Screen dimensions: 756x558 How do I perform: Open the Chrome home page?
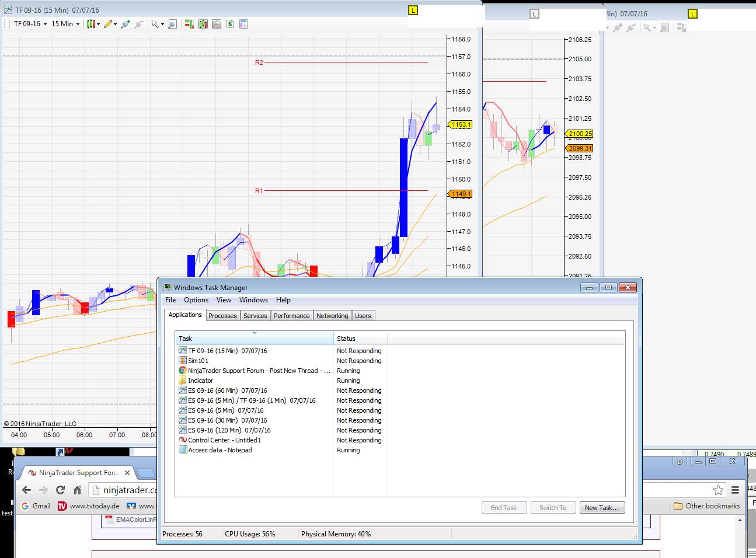pos(77,490)
